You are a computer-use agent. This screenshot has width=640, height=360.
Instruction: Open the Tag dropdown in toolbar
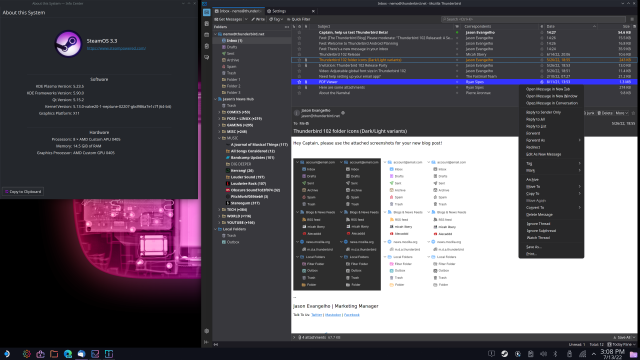276,19
